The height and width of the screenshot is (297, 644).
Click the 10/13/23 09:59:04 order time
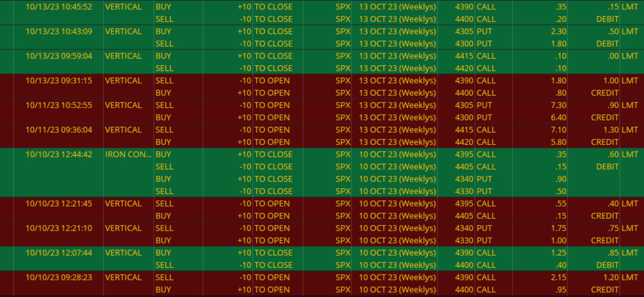coord(59,56)
